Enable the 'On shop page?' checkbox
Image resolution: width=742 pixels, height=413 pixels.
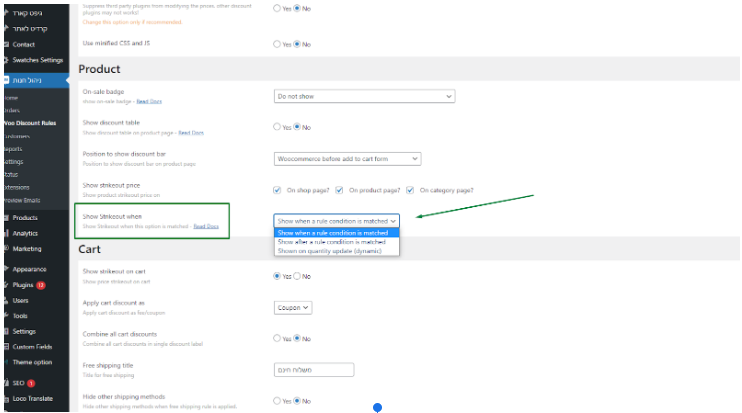pos(277,190)
